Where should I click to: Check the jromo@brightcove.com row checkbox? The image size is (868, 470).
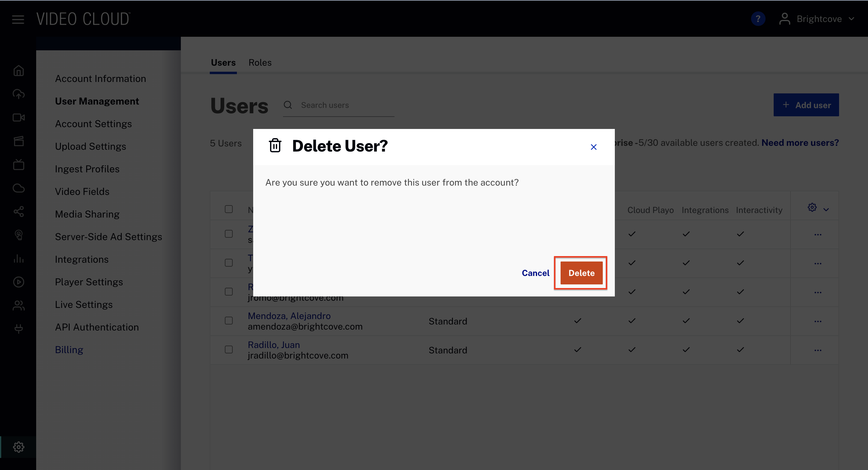pos(229,292)
